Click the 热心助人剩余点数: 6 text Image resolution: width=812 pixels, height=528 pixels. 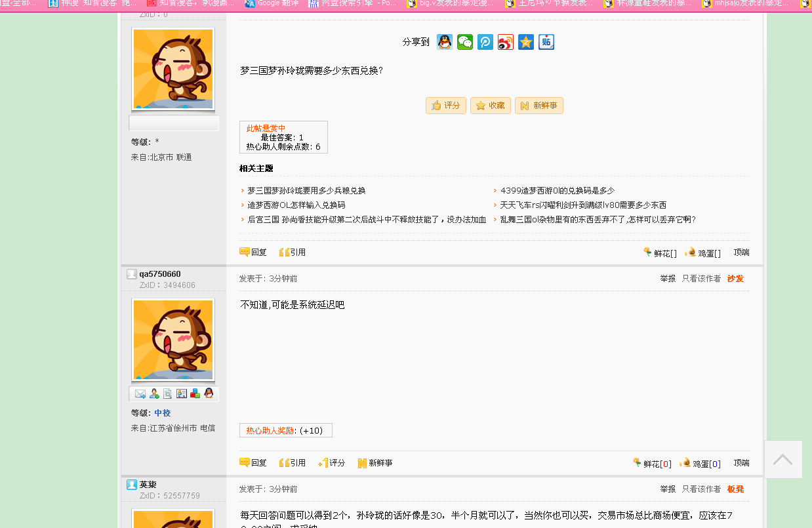pos(283,147)
